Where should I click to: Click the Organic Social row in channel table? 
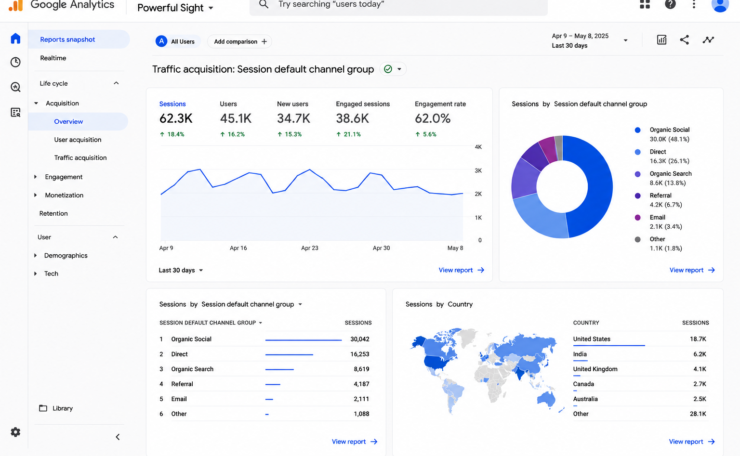pos(265,339)
